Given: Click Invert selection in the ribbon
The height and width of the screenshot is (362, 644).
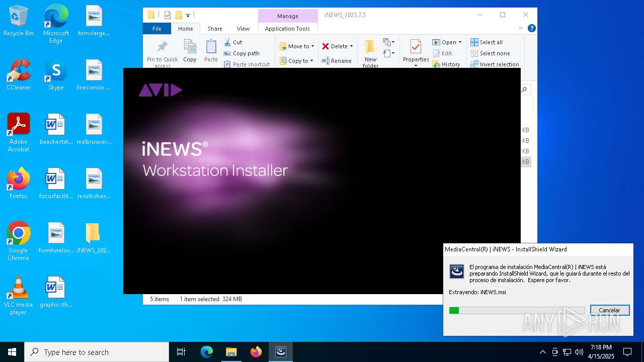Looking at the screenshot, I should point(495,64).
